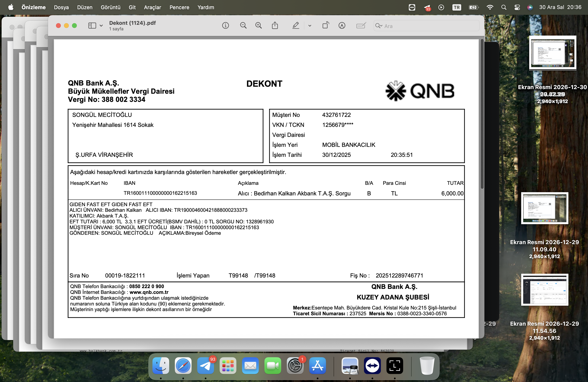Open Spotlight search in menu bar
The height and width of the screenshot is (382, 588).
504,7
